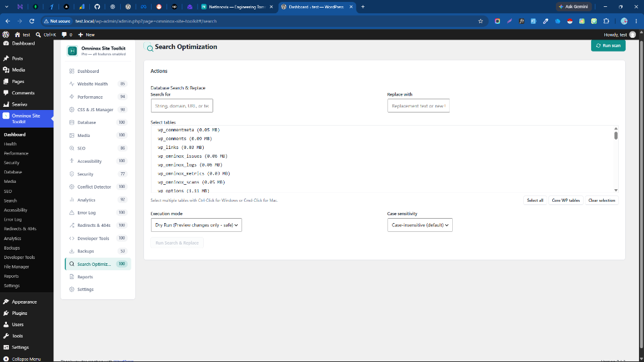This screenshot has width=644, height=362.
Task: Click the Analytics bar chart icon
Action: click(72, 200)
